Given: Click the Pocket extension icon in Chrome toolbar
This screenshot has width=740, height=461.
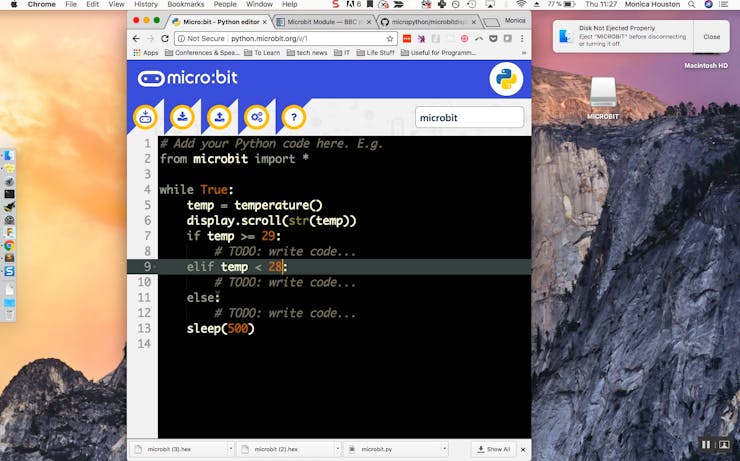Looking at the screenshot, I should (493, 39).
